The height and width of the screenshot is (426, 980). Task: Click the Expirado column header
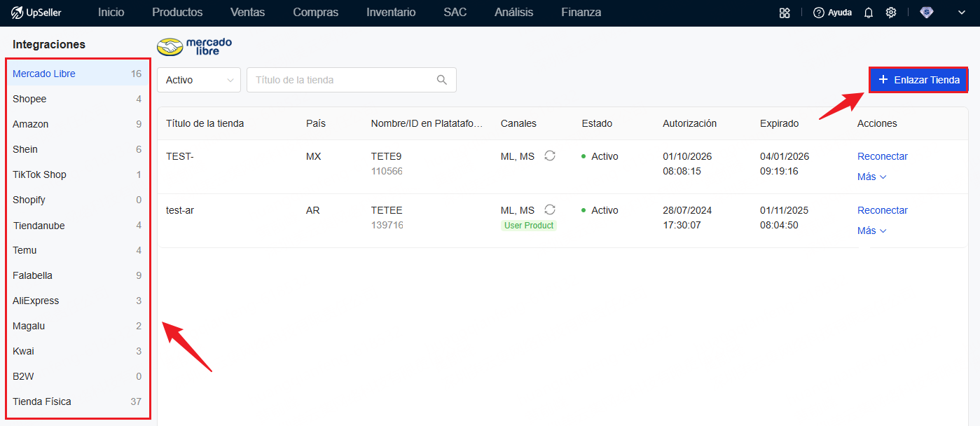click(x=780, y=123)
